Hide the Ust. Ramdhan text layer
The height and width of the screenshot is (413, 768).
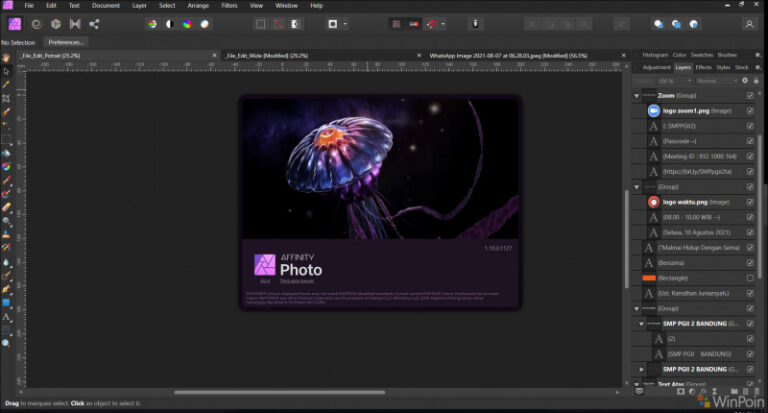coord(750,293)
